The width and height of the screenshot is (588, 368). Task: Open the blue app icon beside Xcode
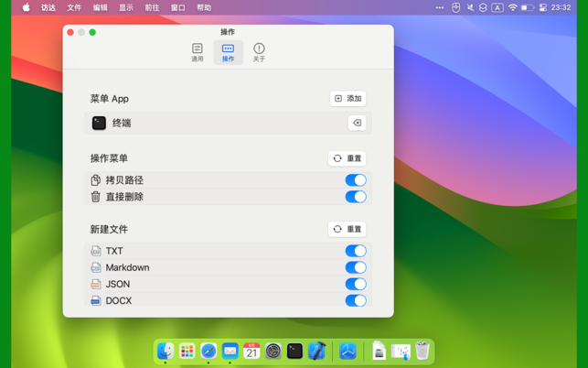tap(347, 352)
